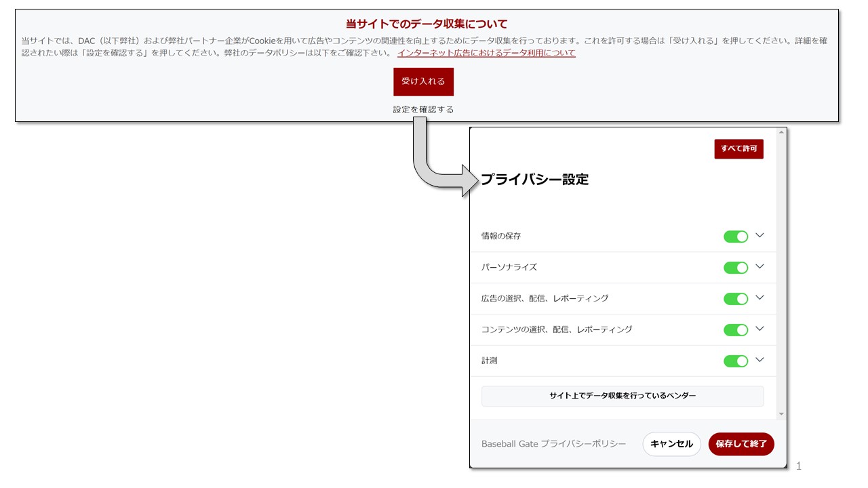
Task: Open settings via 設定を確認する link
Action: click(x=423, y=108)
